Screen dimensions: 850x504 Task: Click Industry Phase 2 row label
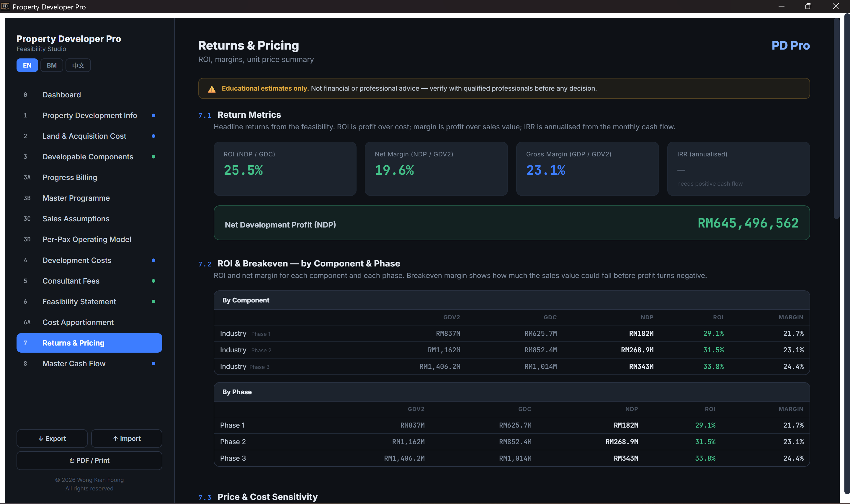click(246, 350)
